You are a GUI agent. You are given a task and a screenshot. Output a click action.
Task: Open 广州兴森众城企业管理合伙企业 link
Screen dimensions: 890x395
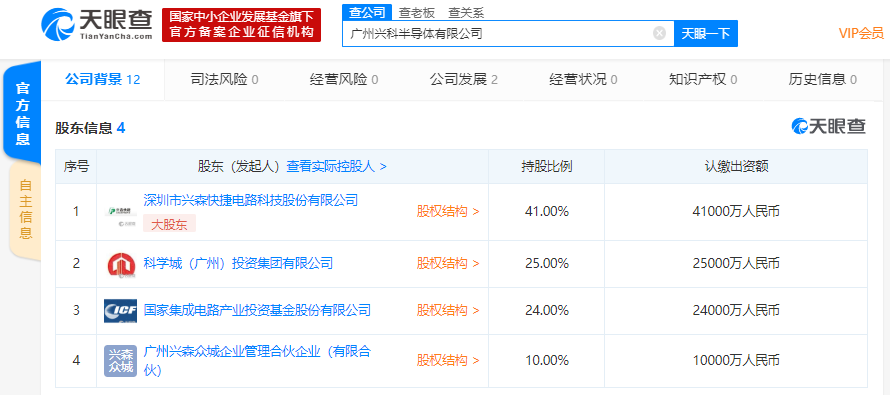pyautogui.click(x=257, y=360)
